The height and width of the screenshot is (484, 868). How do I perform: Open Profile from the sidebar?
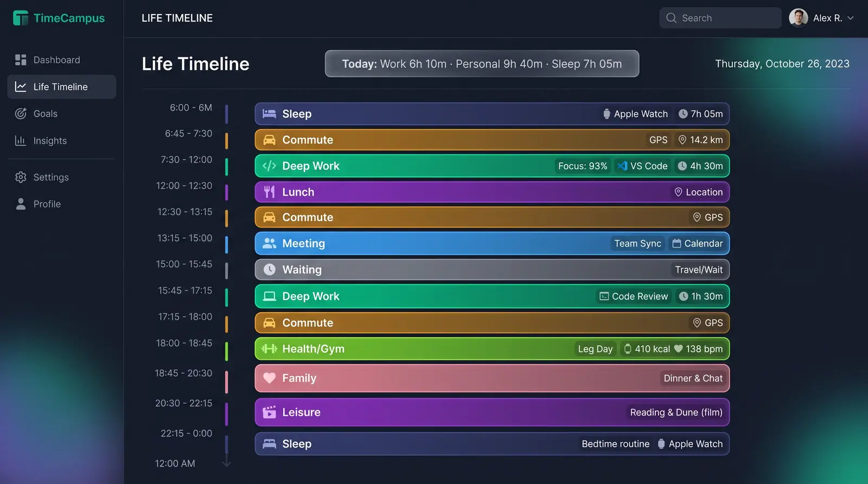coord(62,204)
